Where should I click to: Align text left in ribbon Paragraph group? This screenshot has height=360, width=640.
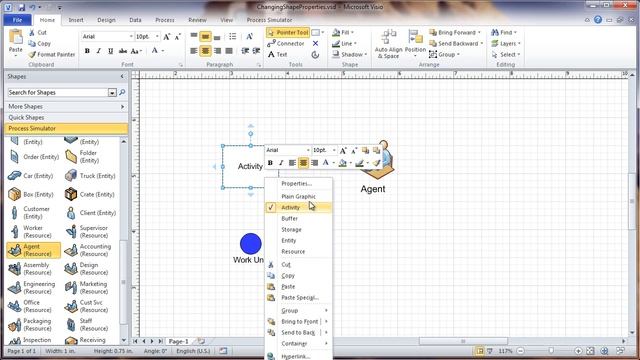click(x=193, y=51)
